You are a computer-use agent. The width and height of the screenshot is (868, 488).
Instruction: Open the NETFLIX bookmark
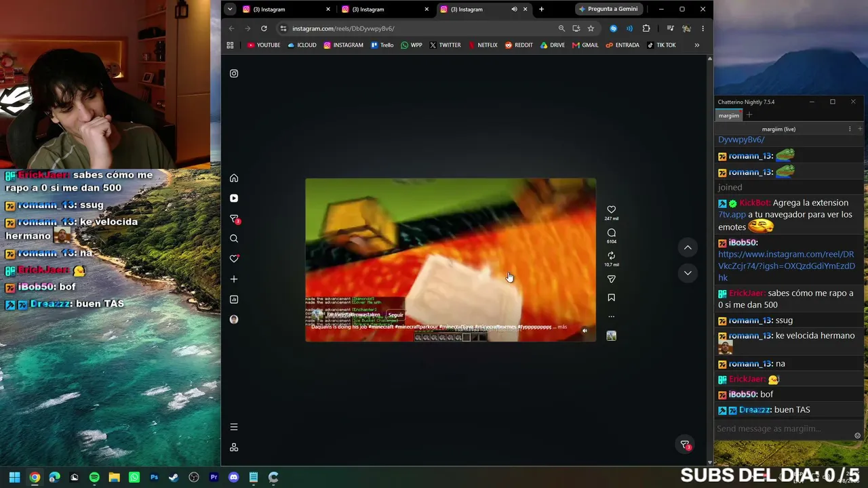[483, 45]
